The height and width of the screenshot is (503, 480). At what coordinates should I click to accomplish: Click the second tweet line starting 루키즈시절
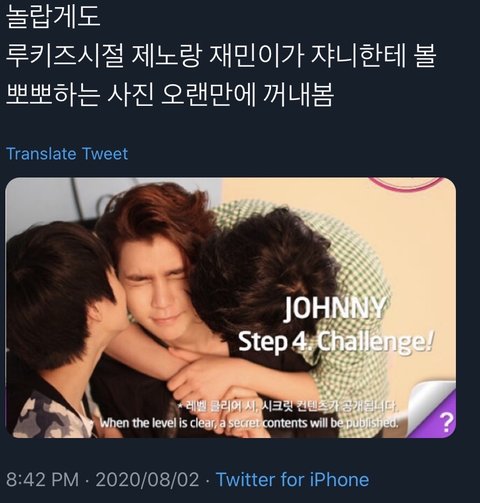coord(221,56)
